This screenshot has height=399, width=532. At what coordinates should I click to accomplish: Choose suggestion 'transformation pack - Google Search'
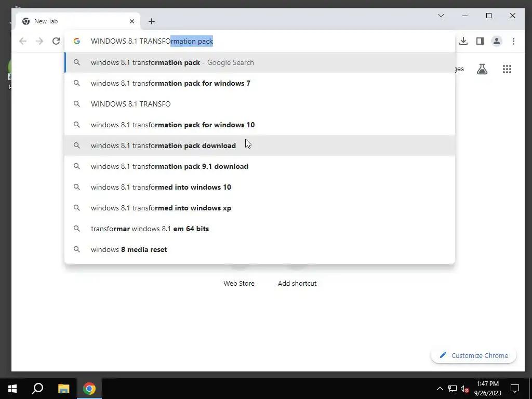click(x=260, y=62)
